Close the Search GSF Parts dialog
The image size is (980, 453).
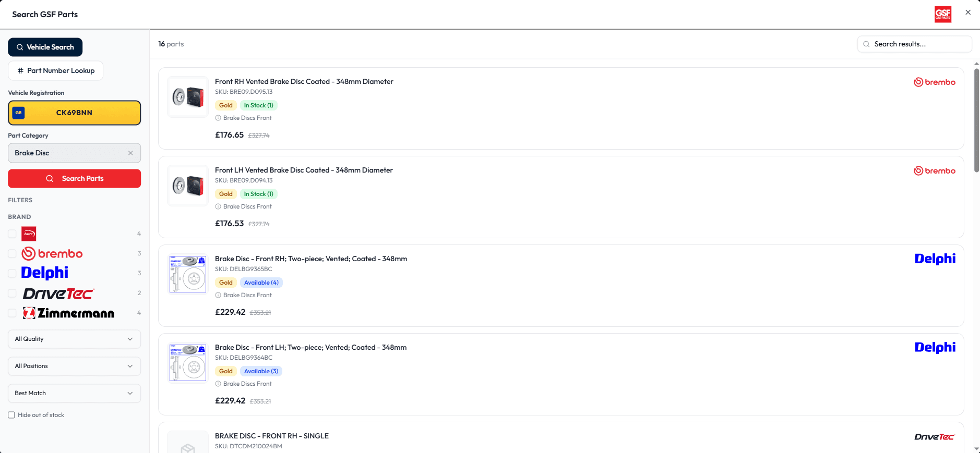click(968, 13)
